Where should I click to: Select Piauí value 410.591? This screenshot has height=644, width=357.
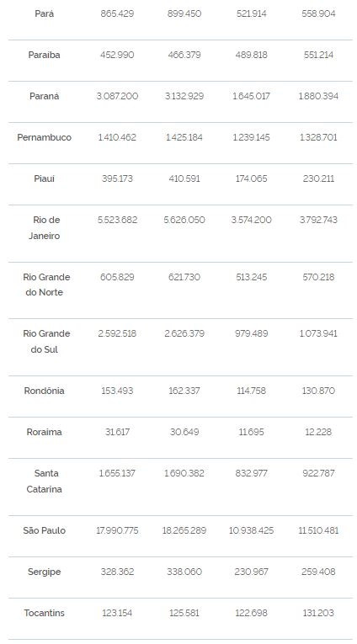(184, 178)
